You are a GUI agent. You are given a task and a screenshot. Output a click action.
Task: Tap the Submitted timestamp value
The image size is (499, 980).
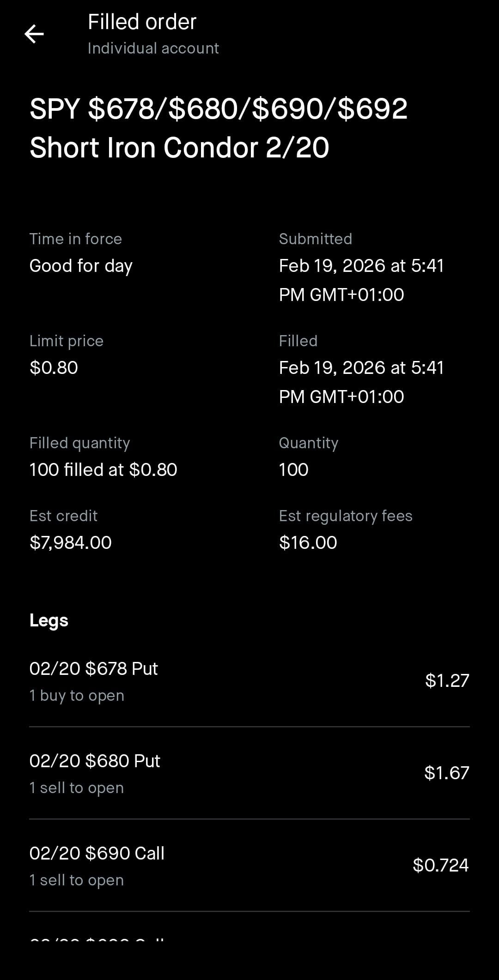[x=361, y=280]
